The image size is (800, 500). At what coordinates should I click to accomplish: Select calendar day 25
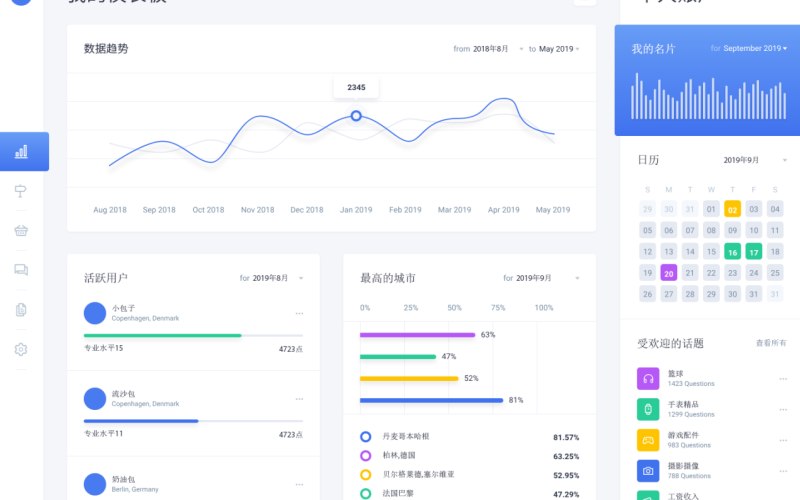click(775, 273)
